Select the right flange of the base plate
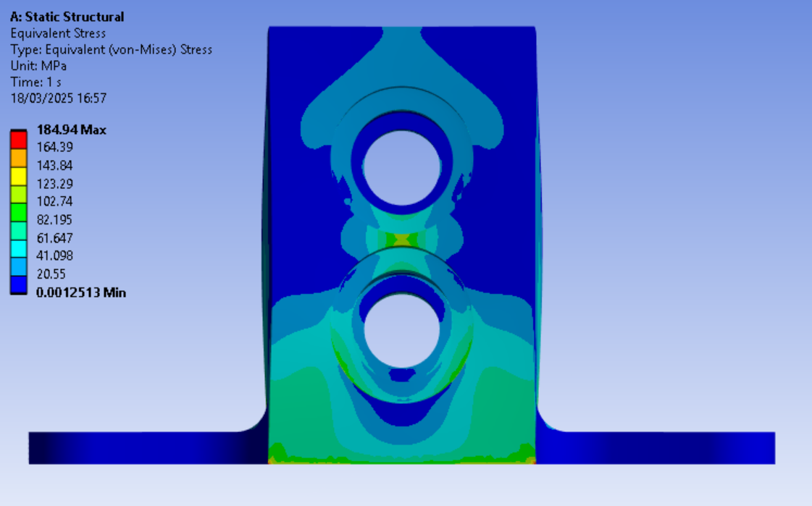 [659, 447]
